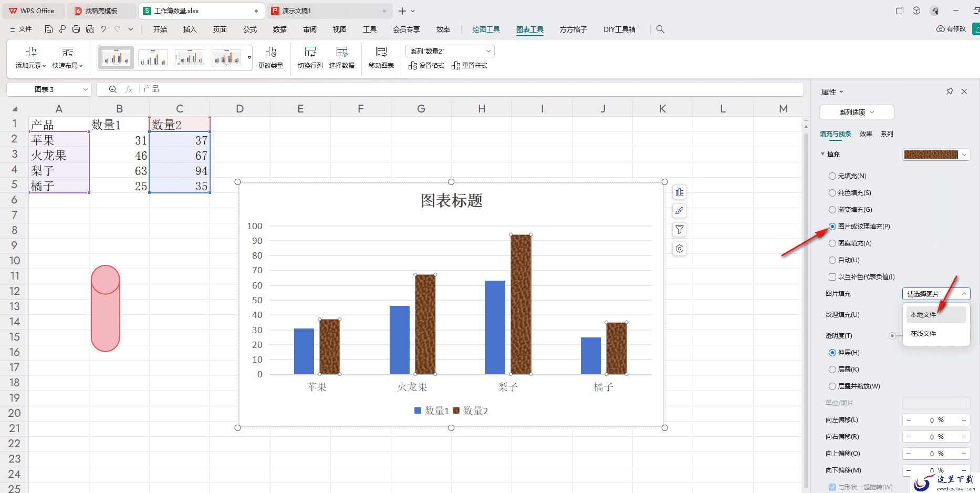This screenshot has width=980, height=493.
Task: Select Picture or Texture Fill (图片或纹理填充) radio
Action: click(832, 227)
